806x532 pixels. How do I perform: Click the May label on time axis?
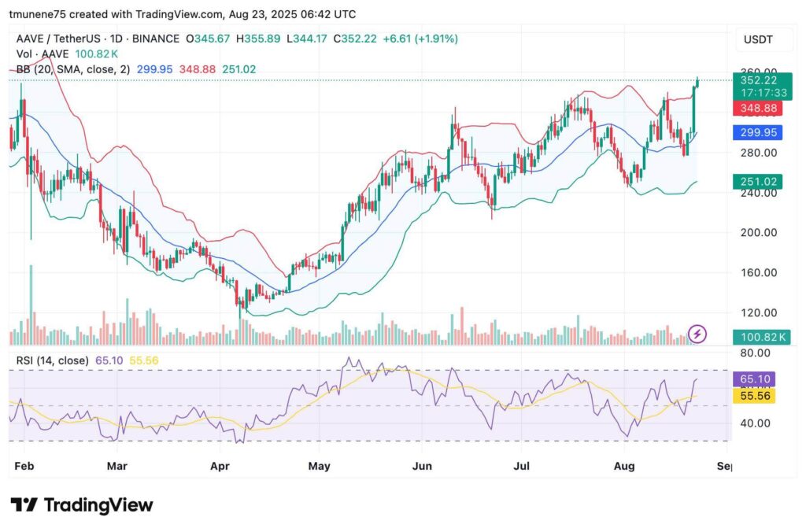click(x=320, y=466)
